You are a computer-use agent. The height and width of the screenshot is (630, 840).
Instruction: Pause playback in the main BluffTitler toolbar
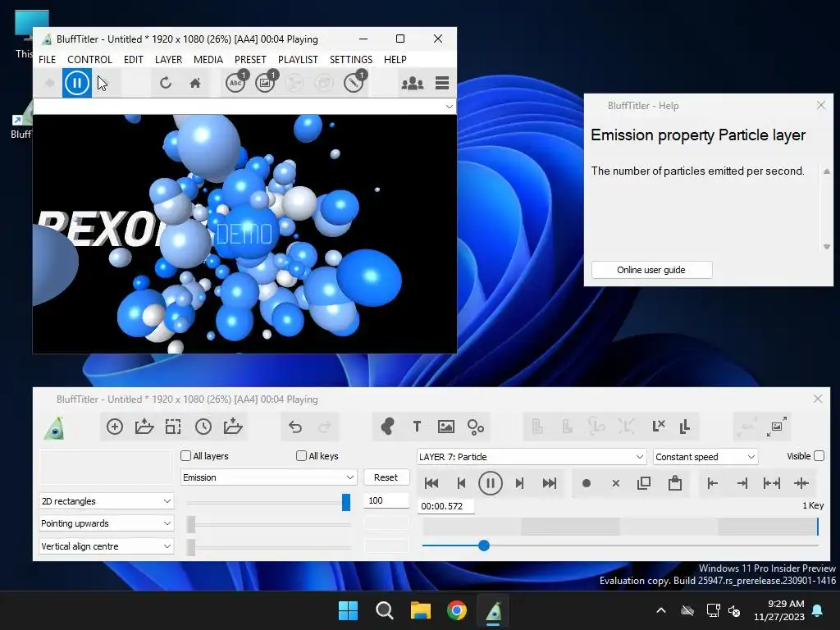pyautogui.click(x=77, y=83)
